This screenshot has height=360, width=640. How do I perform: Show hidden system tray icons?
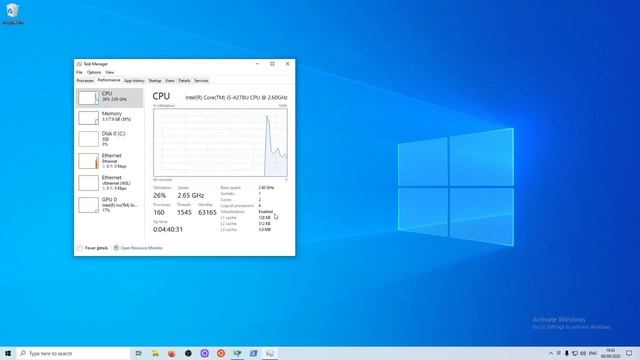click(x=551, y=353)
